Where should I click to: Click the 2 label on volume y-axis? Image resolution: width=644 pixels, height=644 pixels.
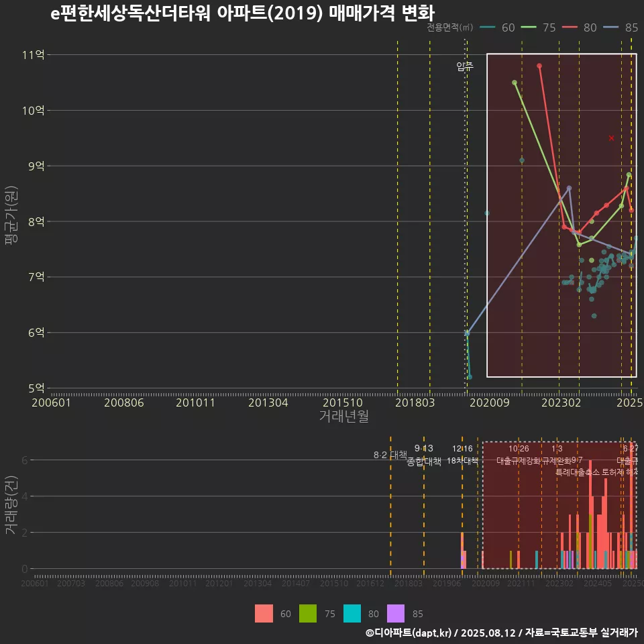click(25, 533)
